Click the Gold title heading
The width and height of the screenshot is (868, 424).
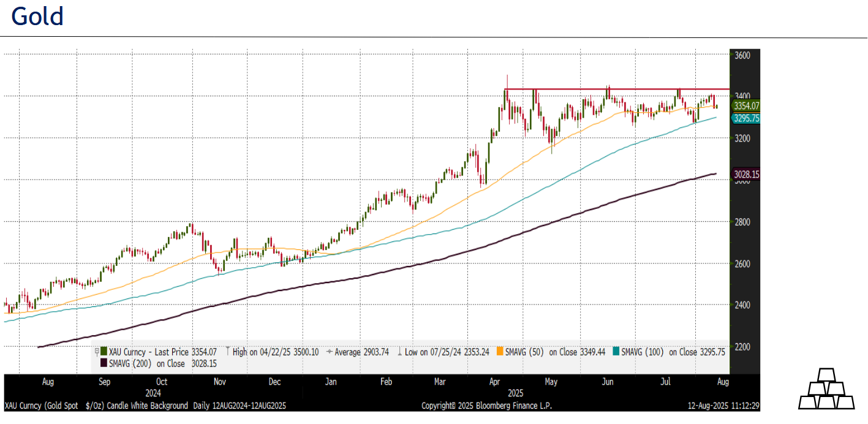click(x=37, y=17)
